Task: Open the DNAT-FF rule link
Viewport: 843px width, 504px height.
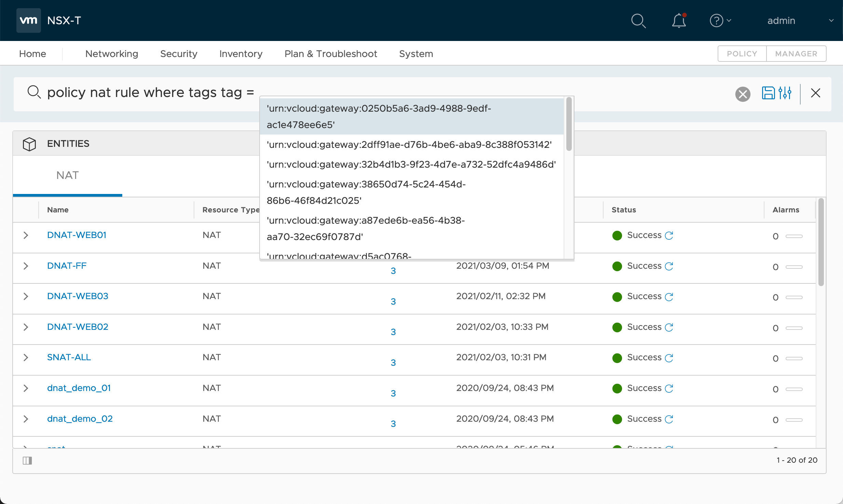Action: pyautogui.click(x=67, y=266)
